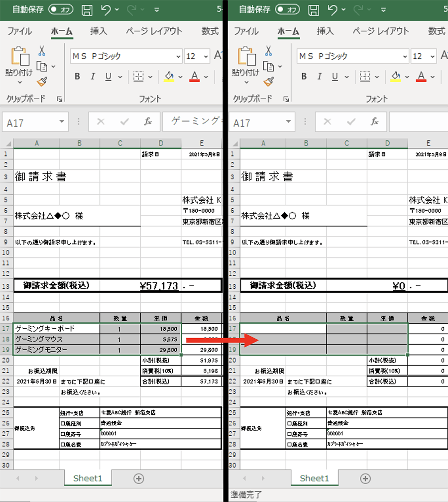Select row 13 header in left window
This screenshot has width=448, height=502.
point(6,286)
